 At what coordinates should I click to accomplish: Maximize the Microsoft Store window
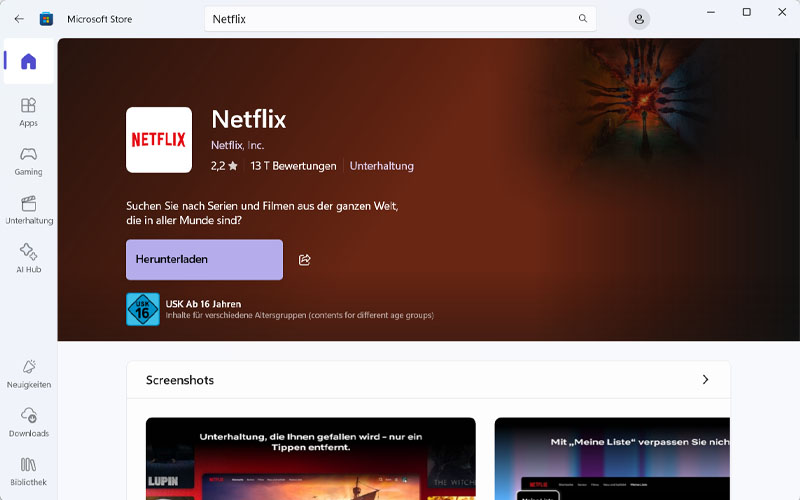pos(746,12)
